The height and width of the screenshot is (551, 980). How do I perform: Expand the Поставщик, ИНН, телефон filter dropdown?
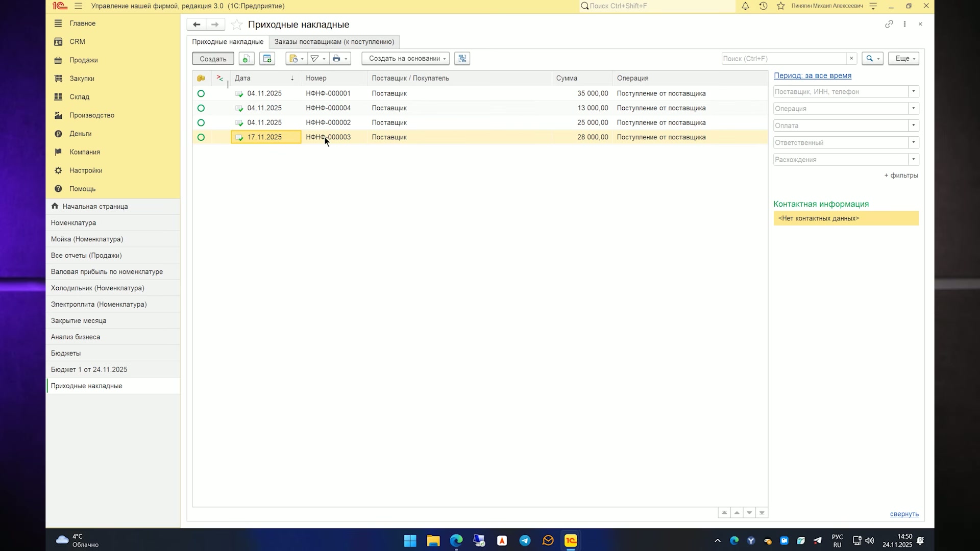[914, 92]
